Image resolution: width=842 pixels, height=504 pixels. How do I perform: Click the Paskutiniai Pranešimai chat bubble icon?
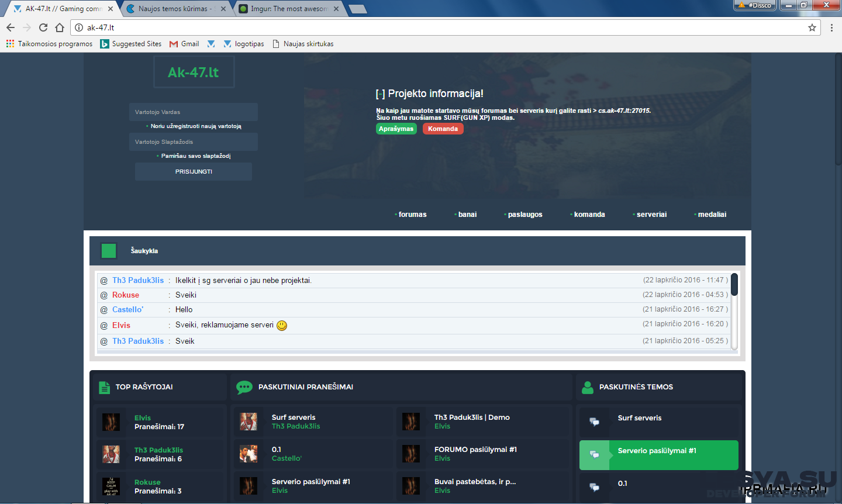point(244,387)
